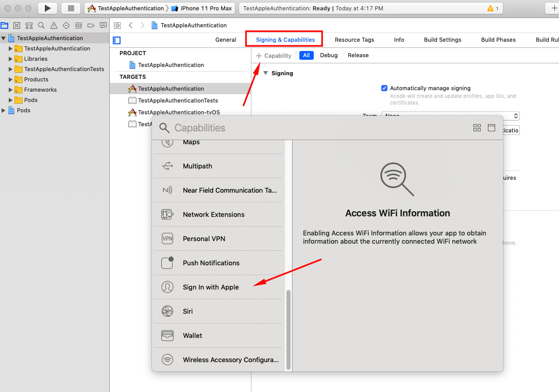Viewport: 559px width, 392px height.
Task: Collapse the Signing section triangle
Action: point(266,73)
